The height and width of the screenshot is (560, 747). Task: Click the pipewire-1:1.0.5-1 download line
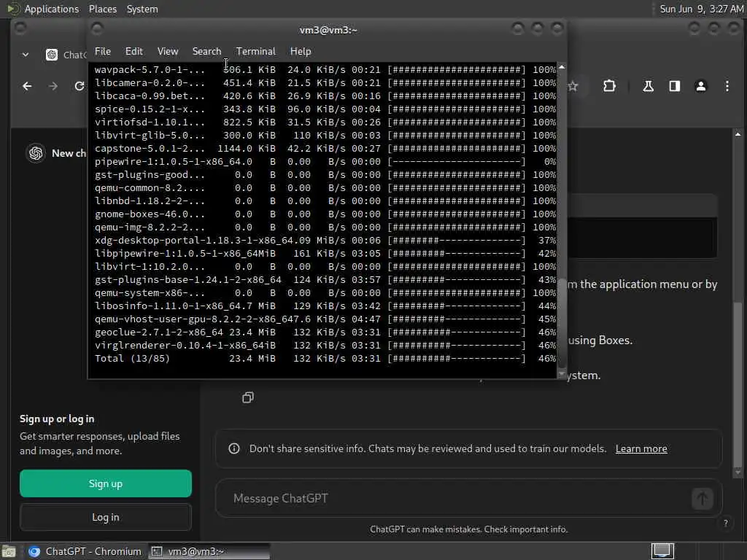click(325, 161)
